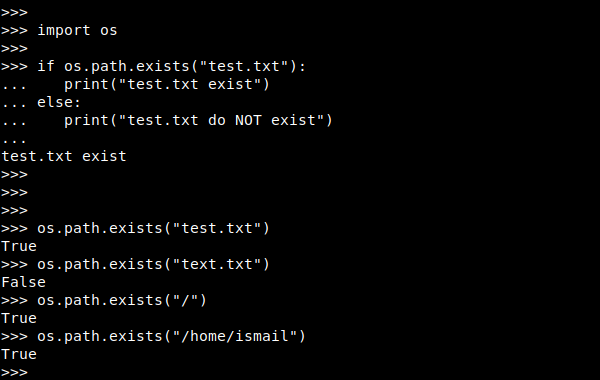Click the print("test.txt exist") statement
The image size is (600, 380).
167,84
